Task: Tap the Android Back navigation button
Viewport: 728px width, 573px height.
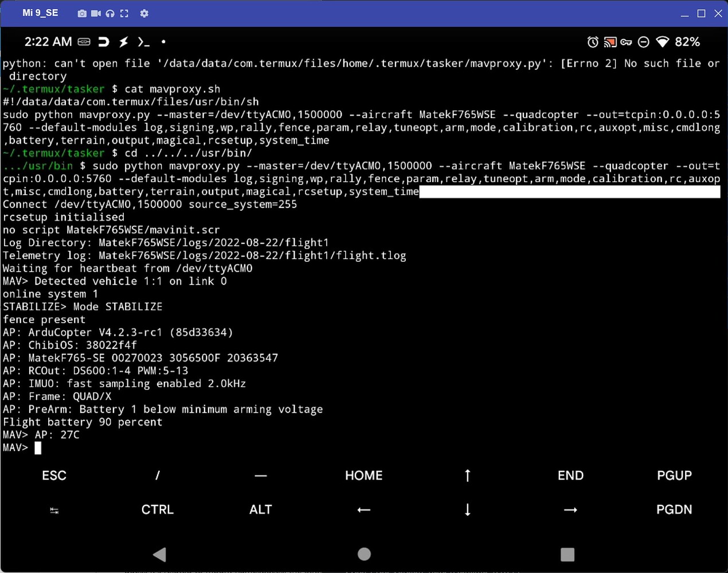Action: (159, 554)
